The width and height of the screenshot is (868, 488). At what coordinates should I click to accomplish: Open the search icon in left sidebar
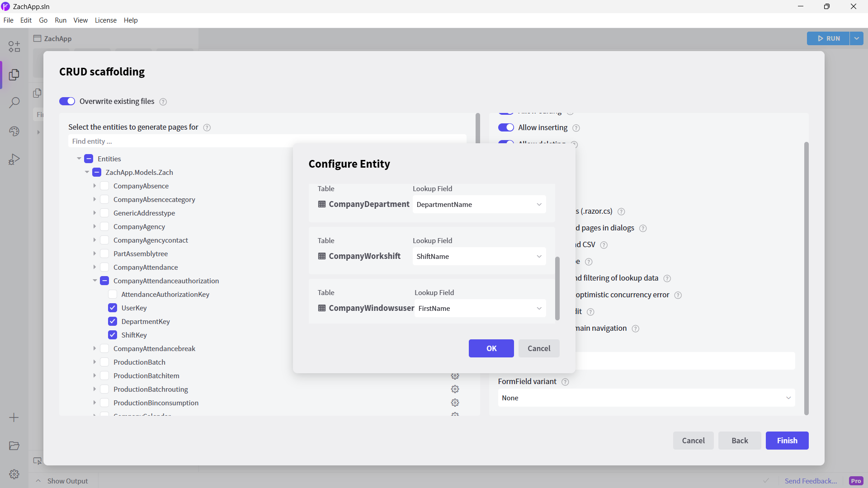[14, 103]
